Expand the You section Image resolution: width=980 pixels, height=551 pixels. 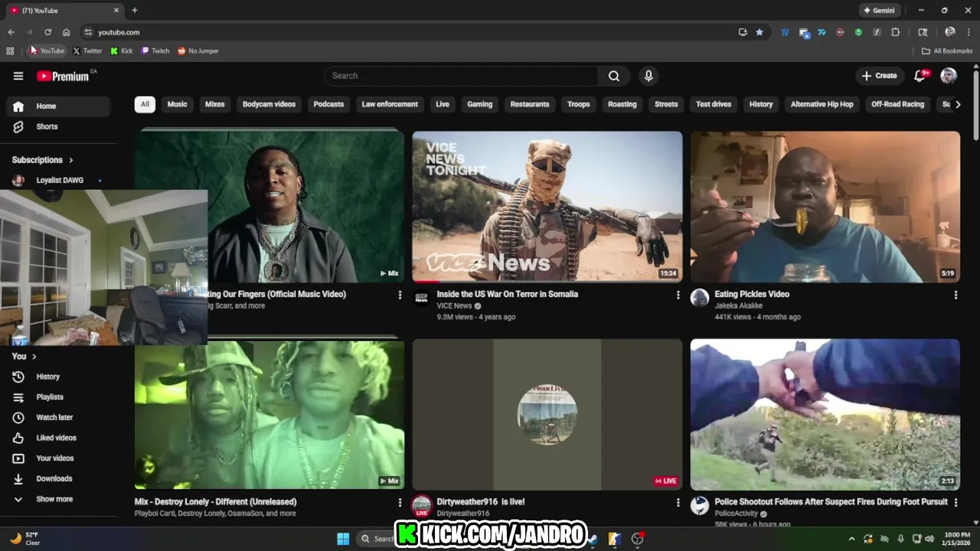[24, 357]
